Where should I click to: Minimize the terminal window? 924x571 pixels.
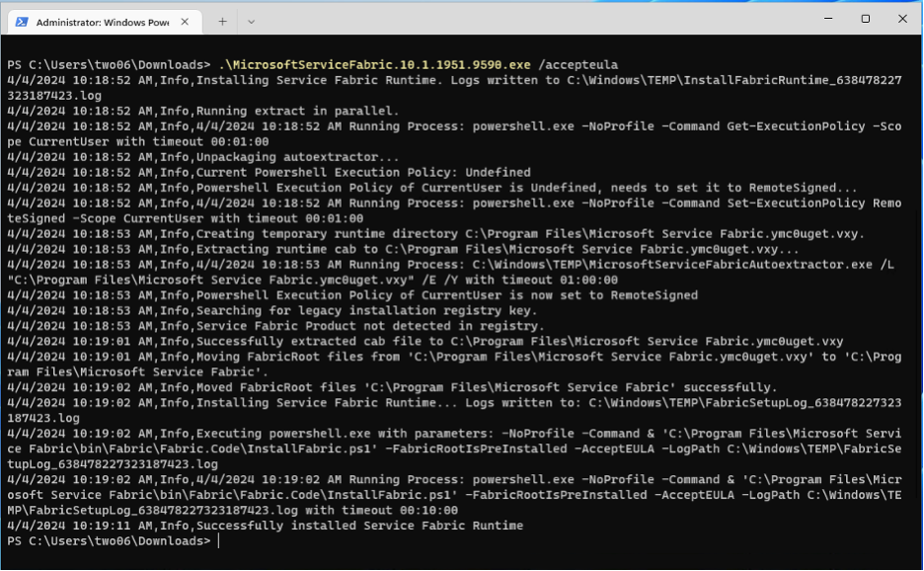pyautogui.click(x=828, y=19)
